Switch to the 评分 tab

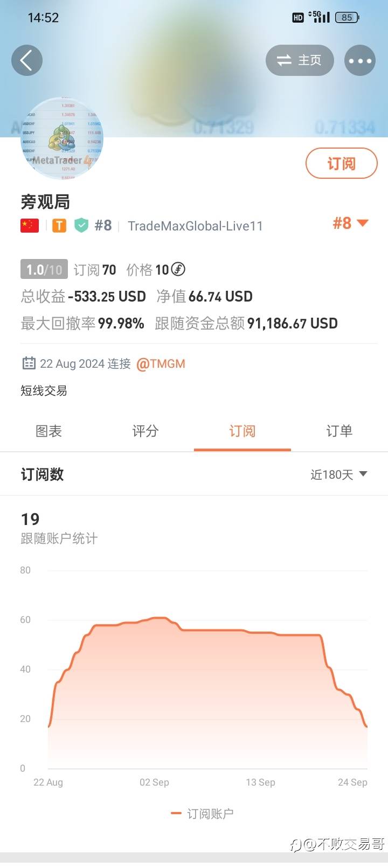pos(145,431)
